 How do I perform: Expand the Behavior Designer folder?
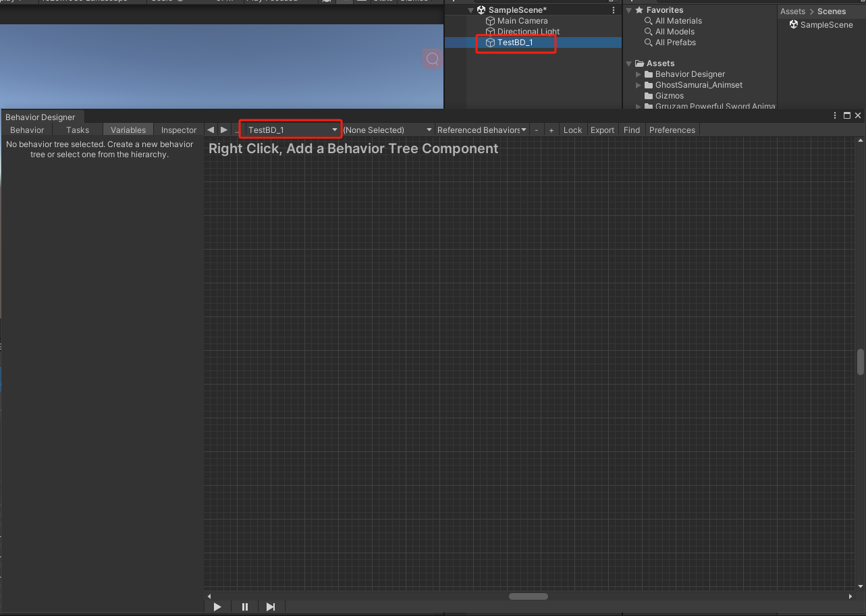[639, 74]
